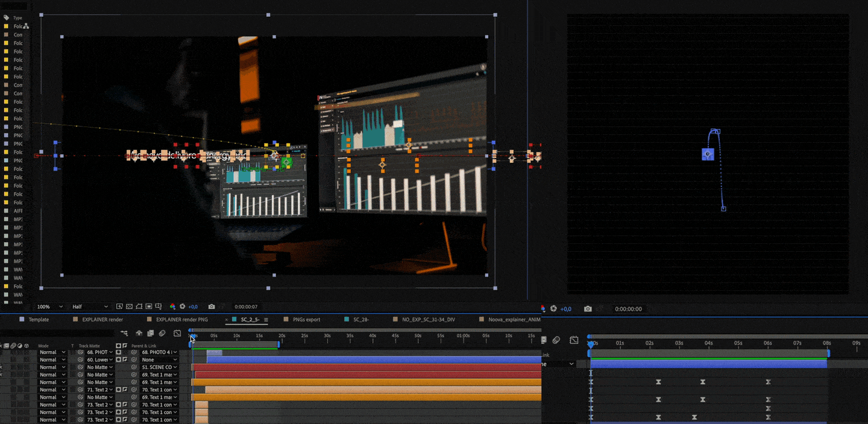Click the frame blending icon in the left timeline
Screen dimensions: 868x424
click(x=151, y=333)
